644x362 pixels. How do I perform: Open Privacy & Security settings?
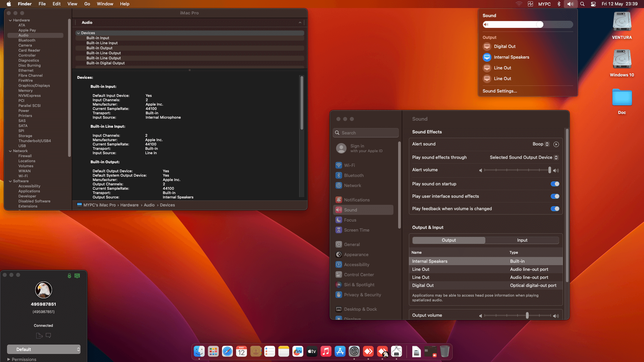[x=364, y=295]
